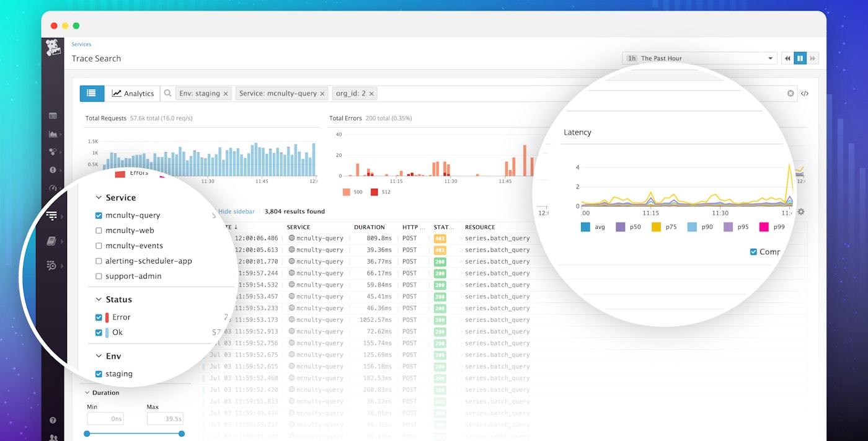Image resolution: width=868 pixels, height=441 pixels.
Task: Select the list view tab
Action: pyautogui.click(x=92, y=93)
